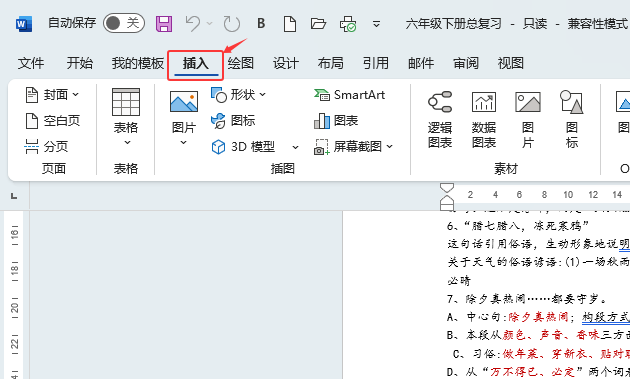Click the first line indent ruler marker

click(447, 188)
